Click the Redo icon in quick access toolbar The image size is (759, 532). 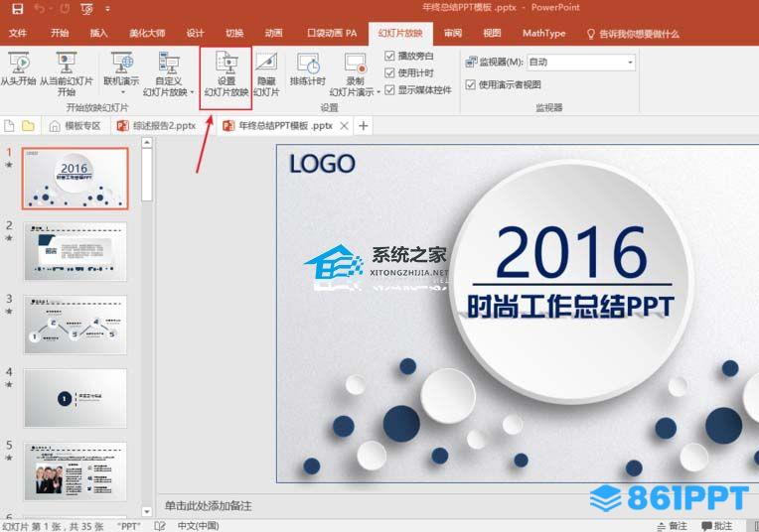tap(65, 8)
